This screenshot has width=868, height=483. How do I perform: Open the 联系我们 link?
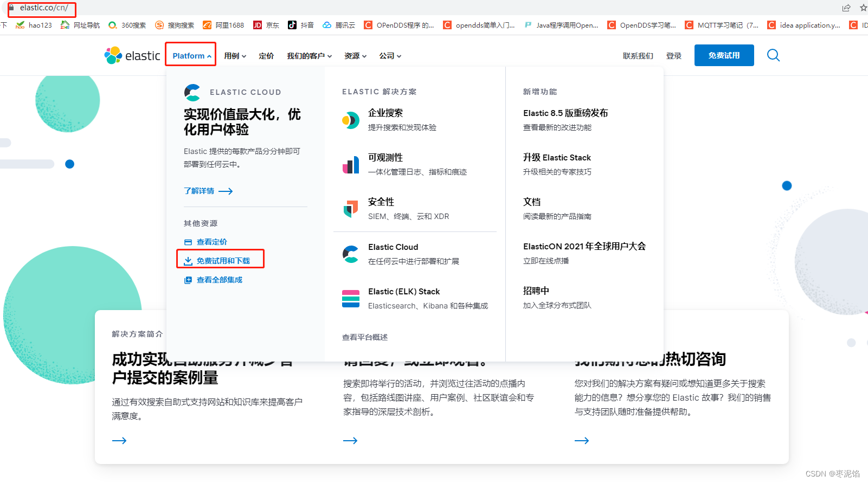[x=638, y=56]
